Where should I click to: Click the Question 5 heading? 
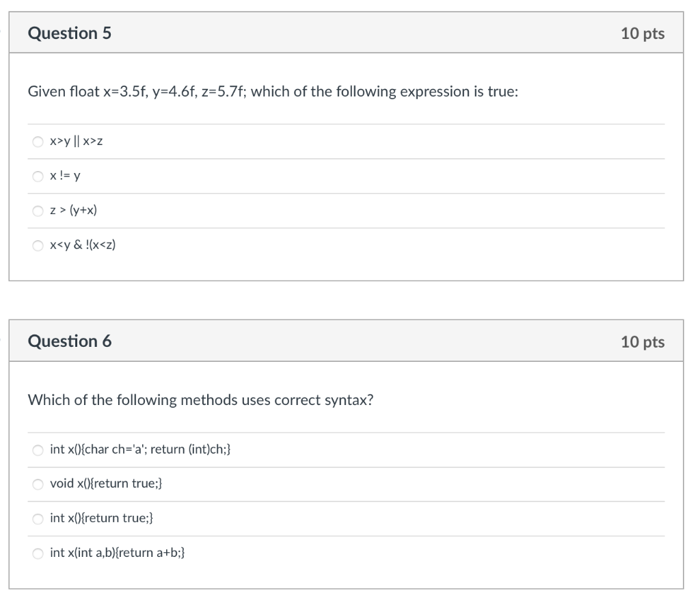(70, 33)
